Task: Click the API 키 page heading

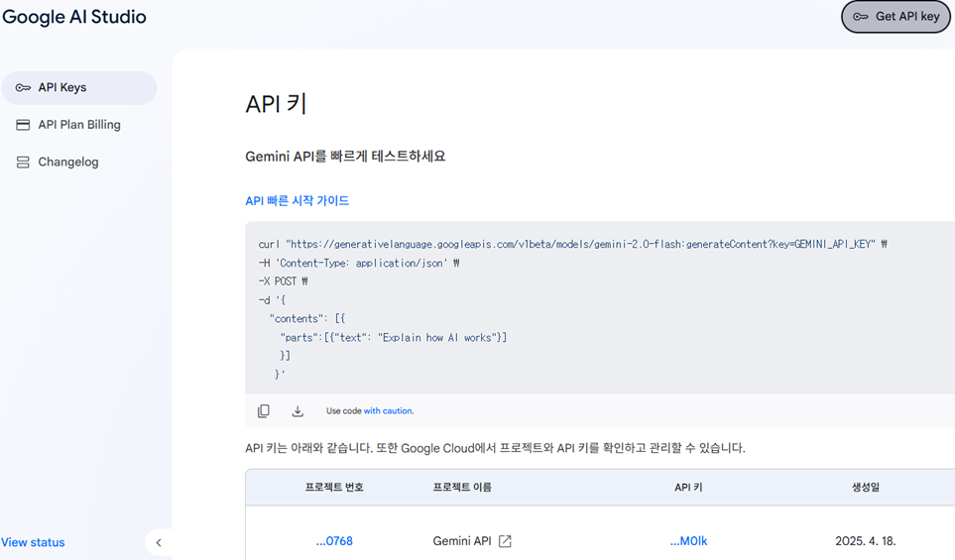Action: point(276,103)
